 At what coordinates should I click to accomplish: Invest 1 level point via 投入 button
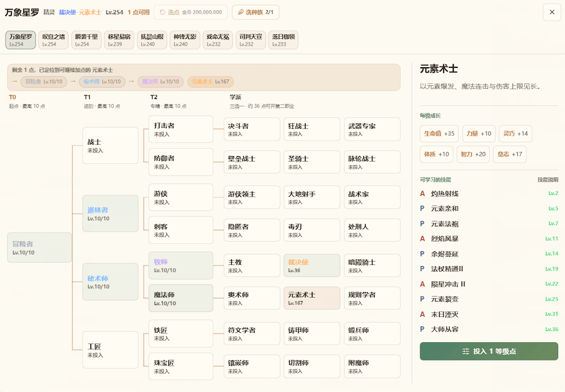(x=489, y=351)
